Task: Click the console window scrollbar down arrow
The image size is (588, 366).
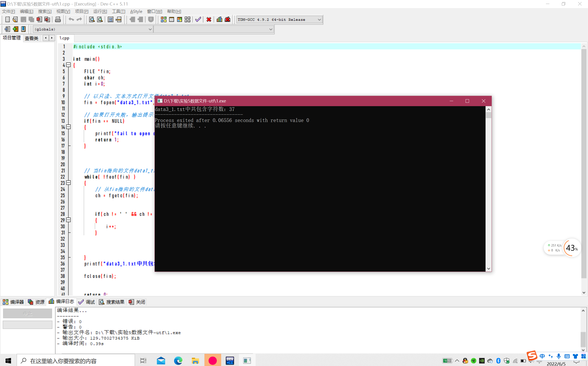Action: click(x=488, y=268)
